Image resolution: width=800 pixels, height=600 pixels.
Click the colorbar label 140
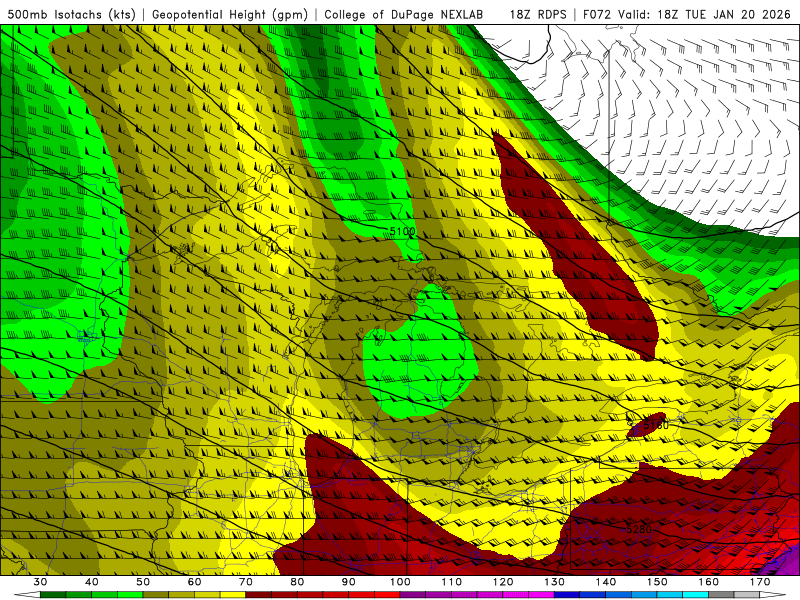tap(606, 582)
